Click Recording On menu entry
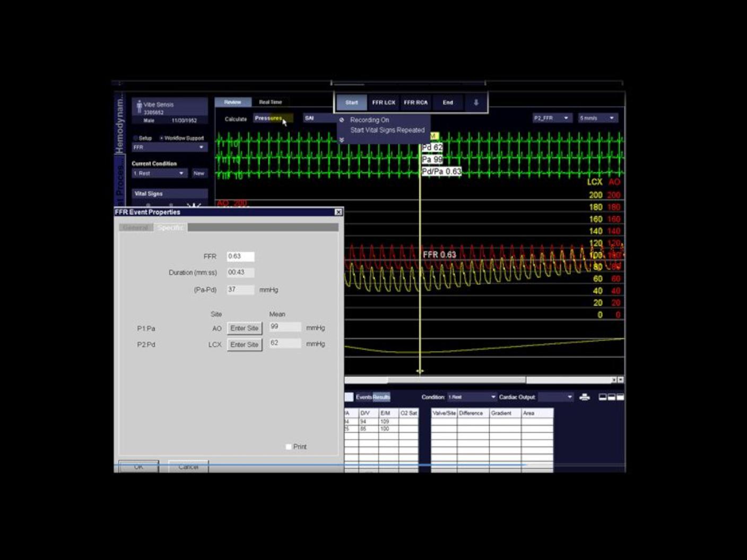This screenshot has width=747, height=560. [370, 120]
